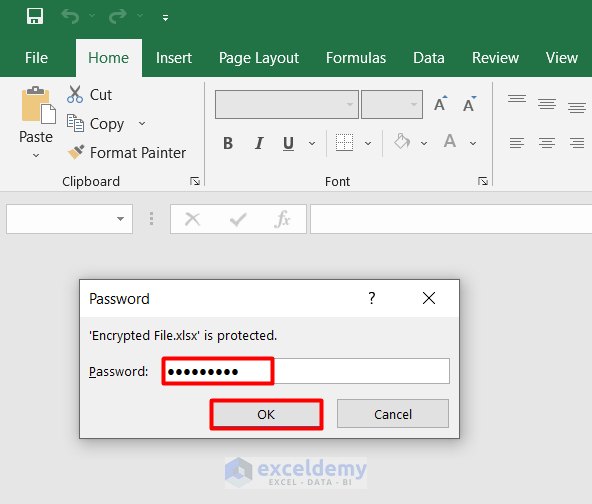Click the Borders icon
592x504 pixels.
click(344, 143)
